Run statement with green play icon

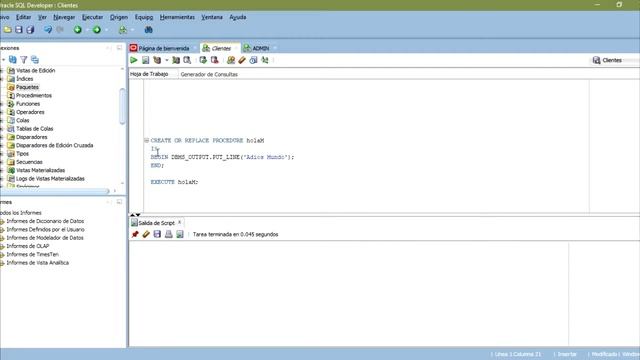click(133, 60)
